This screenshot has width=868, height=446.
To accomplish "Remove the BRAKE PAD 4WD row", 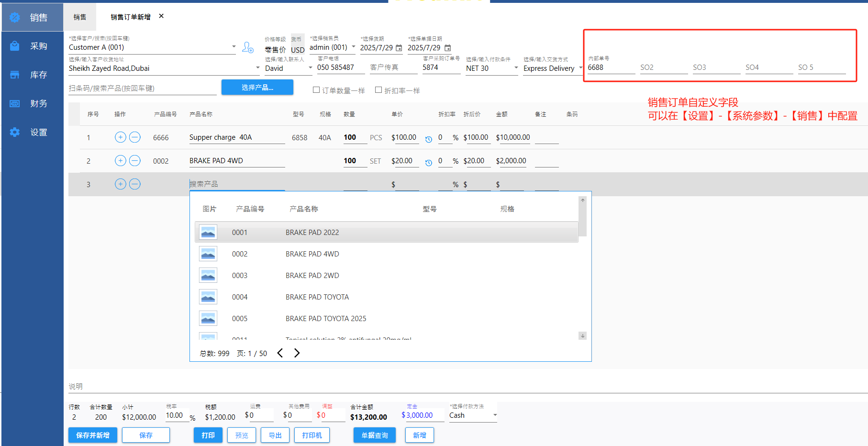I will pyautogui.click(x=135, y=161).
